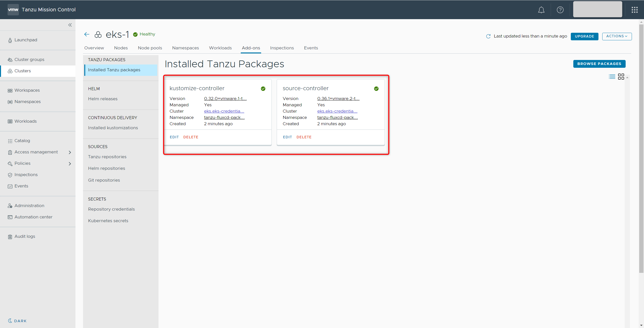Click the Launchpad rocket icon
Screen dimensions: 644x328
[10, 40]
